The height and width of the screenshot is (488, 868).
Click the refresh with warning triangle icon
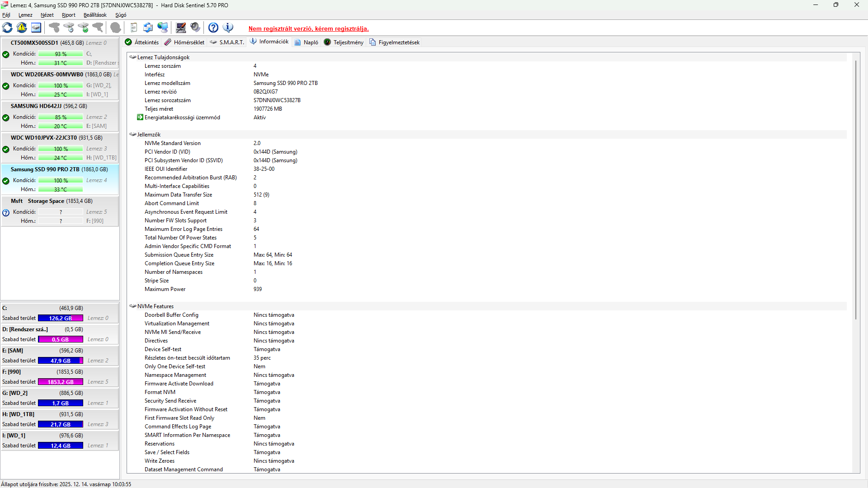click(22, 28)
